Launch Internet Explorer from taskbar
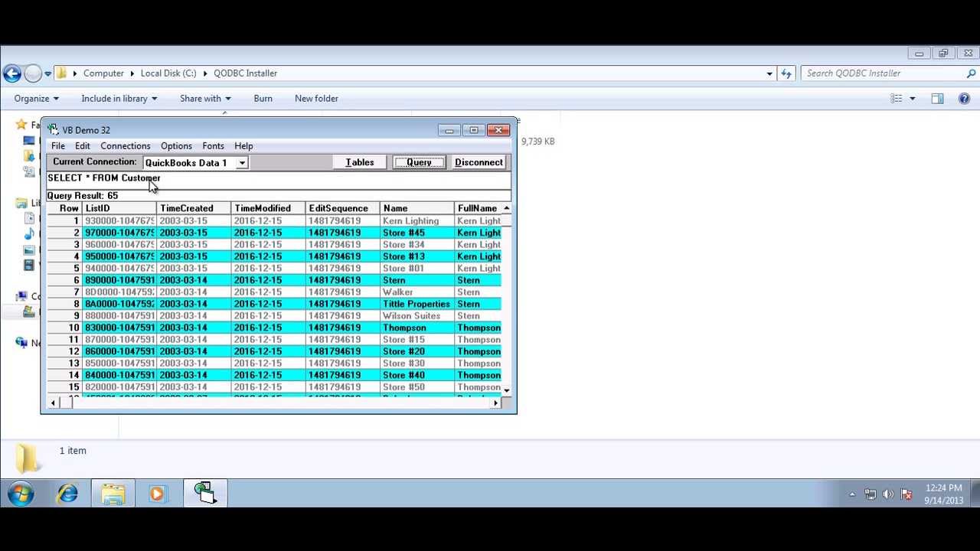980x551 pixels. click(x=67, y=494)
